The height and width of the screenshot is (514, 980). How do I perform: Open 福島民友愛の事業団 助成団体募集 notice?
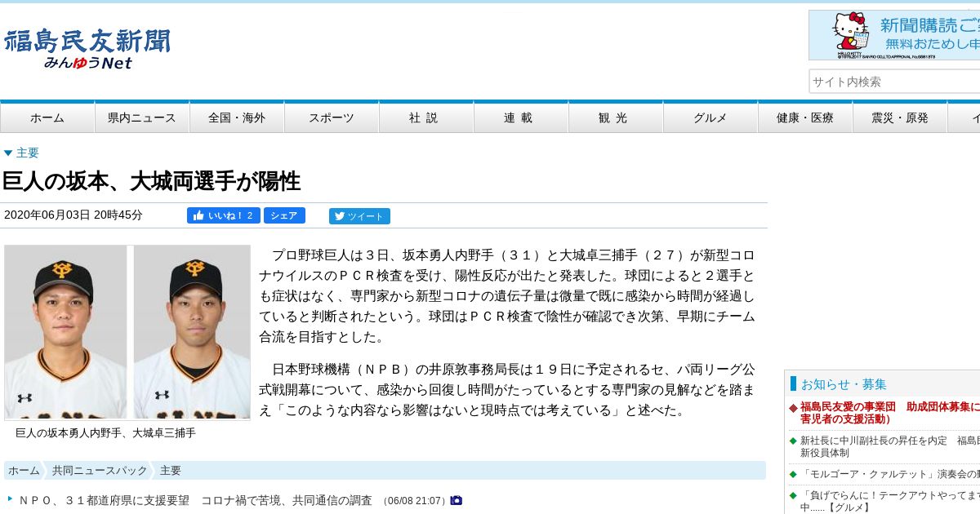889,413
